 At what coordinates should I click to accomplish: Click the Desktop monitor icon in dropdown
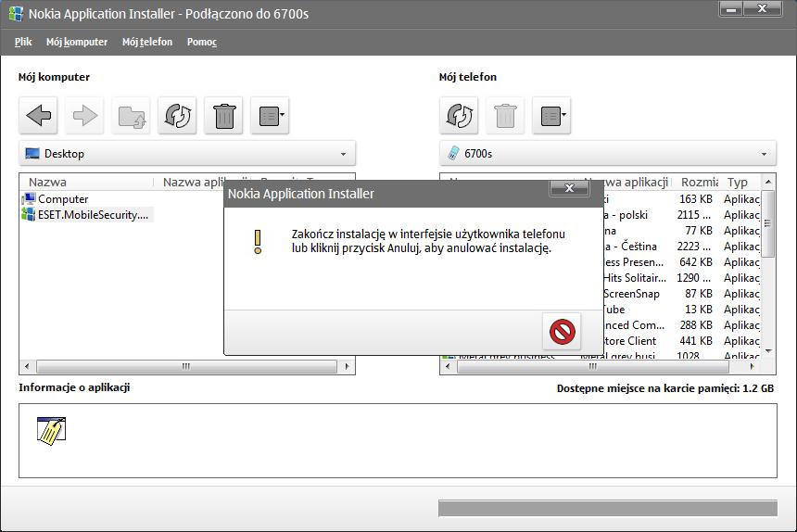point(32,154)
